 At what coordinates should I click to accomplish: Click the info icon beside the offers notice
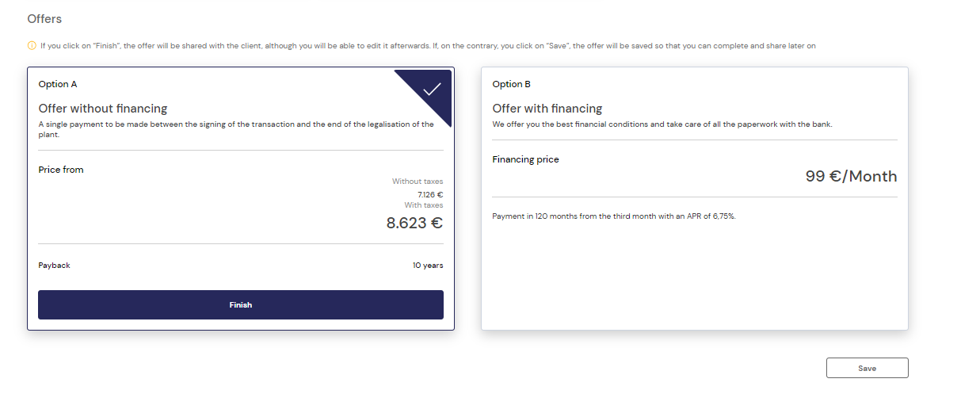tap(32, 46)
